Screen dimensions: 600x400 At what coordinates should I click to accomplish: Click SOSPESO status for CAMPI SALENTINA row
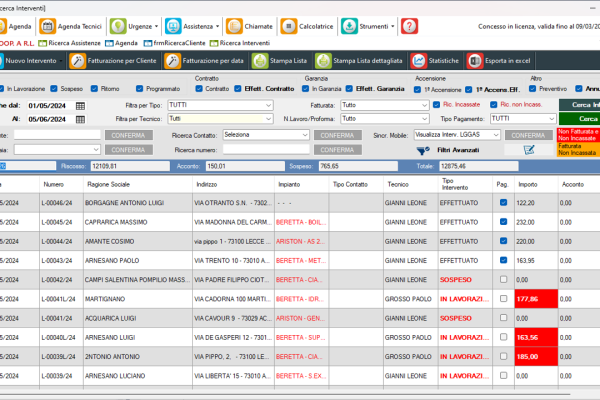(456, 280)
